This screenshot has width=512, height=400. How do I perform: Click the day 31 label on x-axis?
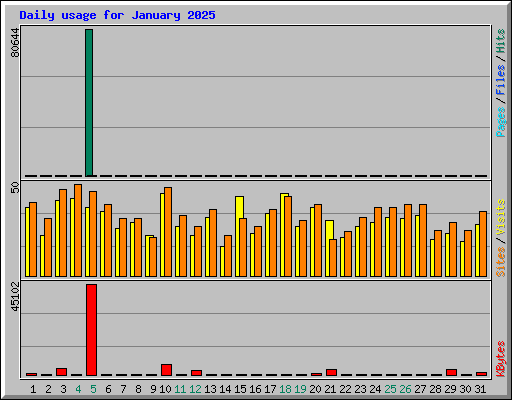(x=480, y=389)
